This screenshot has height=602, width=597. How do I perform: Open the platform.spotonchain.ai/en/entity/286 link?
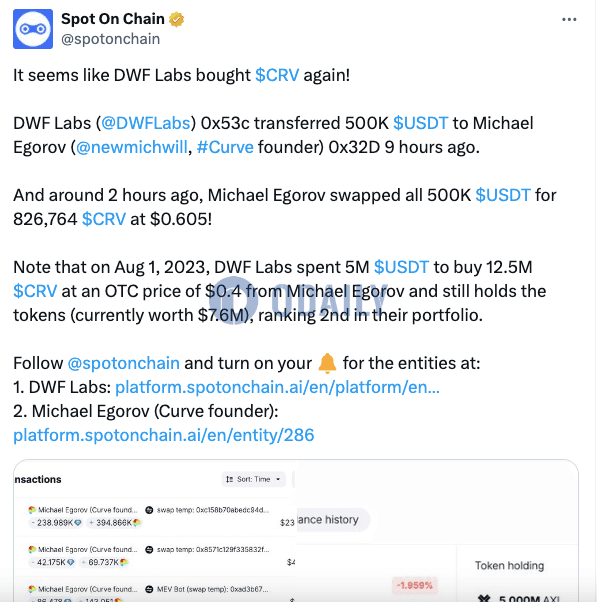tap(164, 435)
